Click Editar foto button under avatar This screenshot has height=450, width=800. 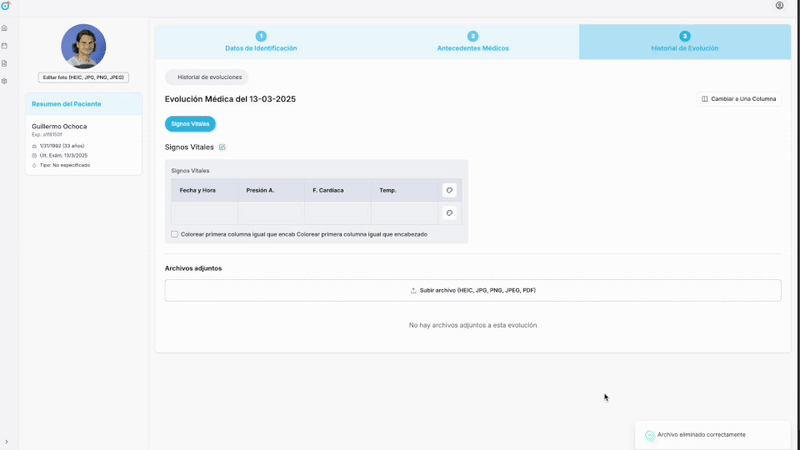(84, 77)
